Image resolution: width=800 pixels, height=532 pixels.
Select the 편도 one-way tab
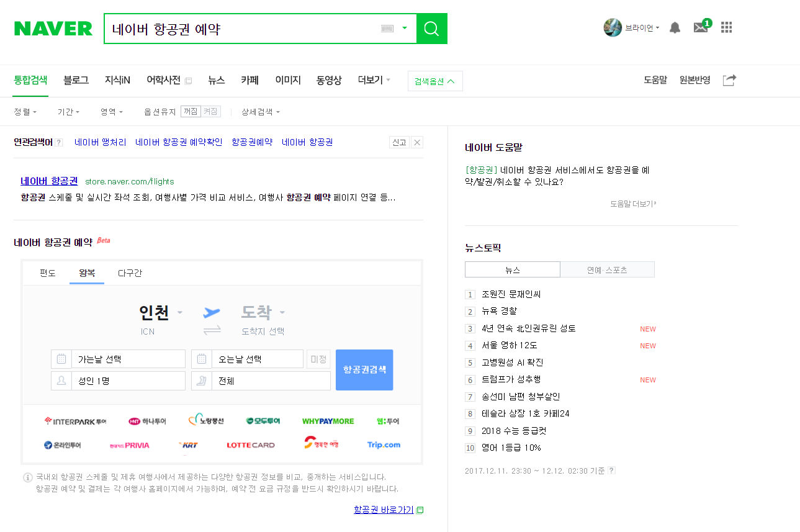coord(48,273)
